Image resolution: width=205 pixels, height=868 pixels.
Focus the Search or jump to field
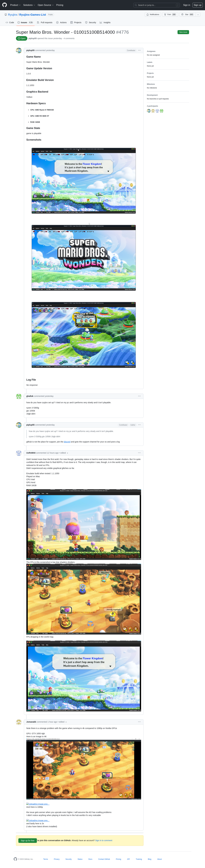point(156,5)
